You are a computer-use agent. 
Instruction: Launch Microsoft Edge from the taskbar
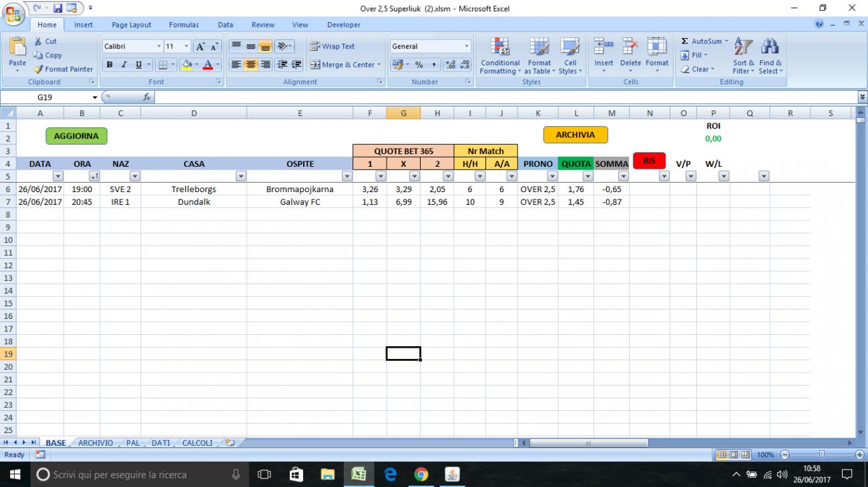390,474
